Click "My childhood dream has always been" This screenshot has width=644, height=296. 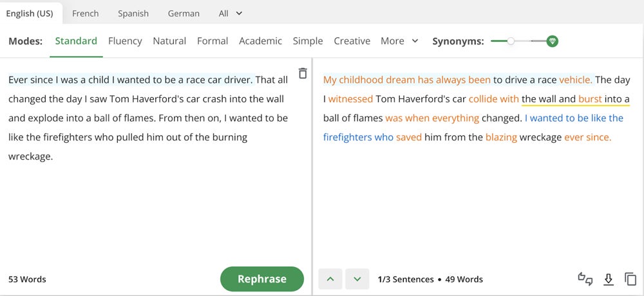[x=406, y=80]
